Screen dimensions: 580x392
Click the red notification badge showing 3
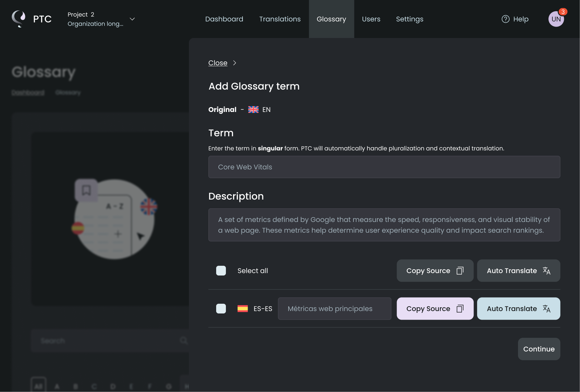(x=563, y=12)
